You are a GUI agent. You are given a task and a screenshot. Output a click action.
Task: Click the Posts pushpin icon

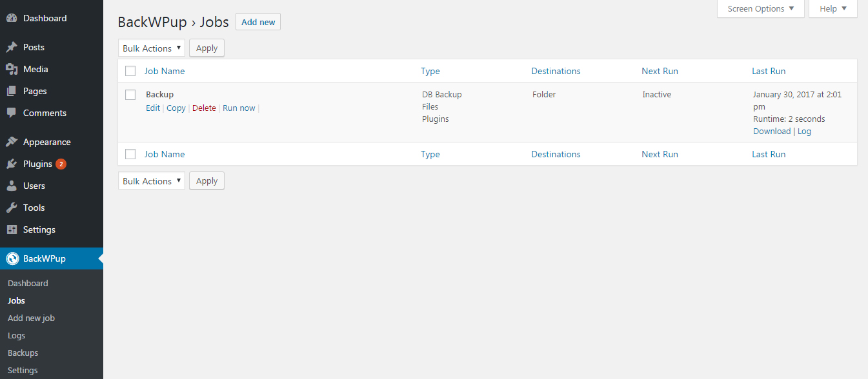click(x=12, y=47)
